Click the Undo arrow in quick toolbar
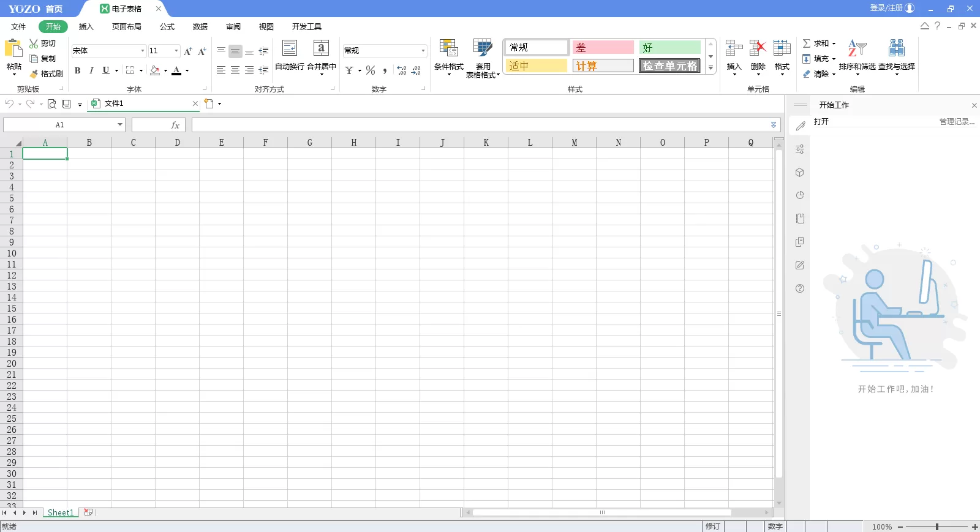Viewport: 980px width, 532px height. 9,104
